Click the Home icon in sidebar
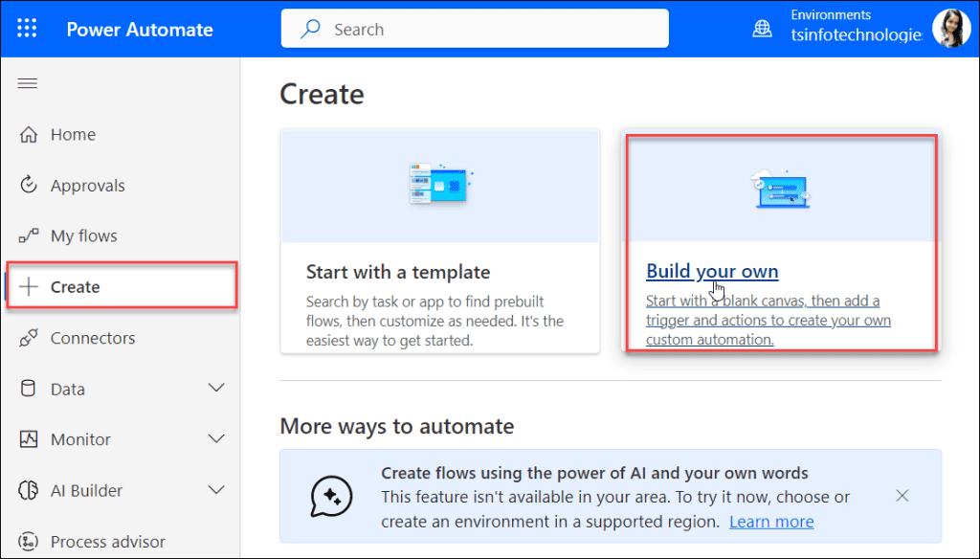The image size is (980, 559). (28, 134)
